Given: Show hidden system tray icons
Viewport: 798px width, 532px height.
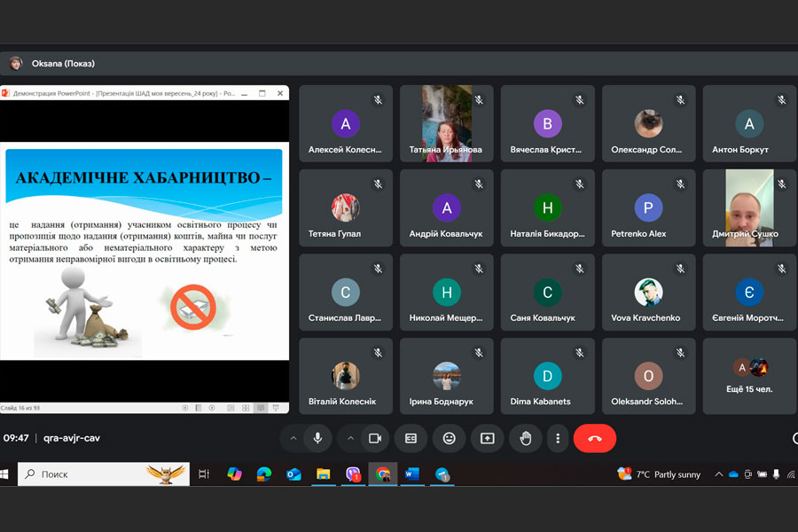Looking at the screenshot, I should [718, 474].
